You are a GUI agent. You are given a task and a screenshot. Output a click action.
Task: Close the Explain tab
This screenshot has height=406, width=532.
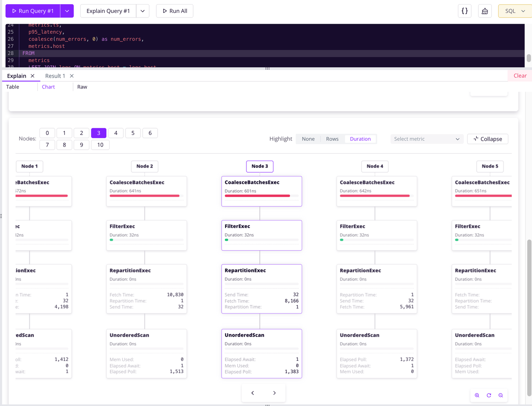coord(32,76)
